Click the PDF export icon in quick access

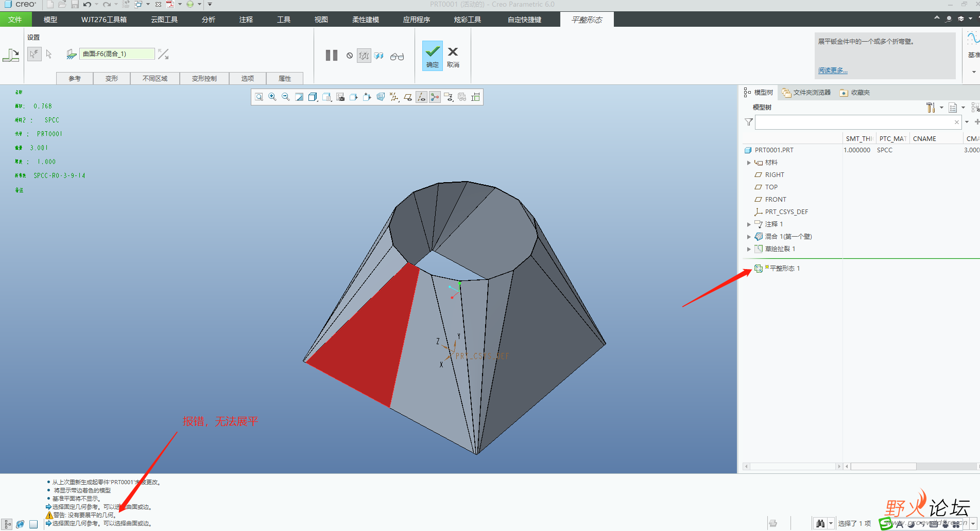pyautogui.click(x=170, y=5)
